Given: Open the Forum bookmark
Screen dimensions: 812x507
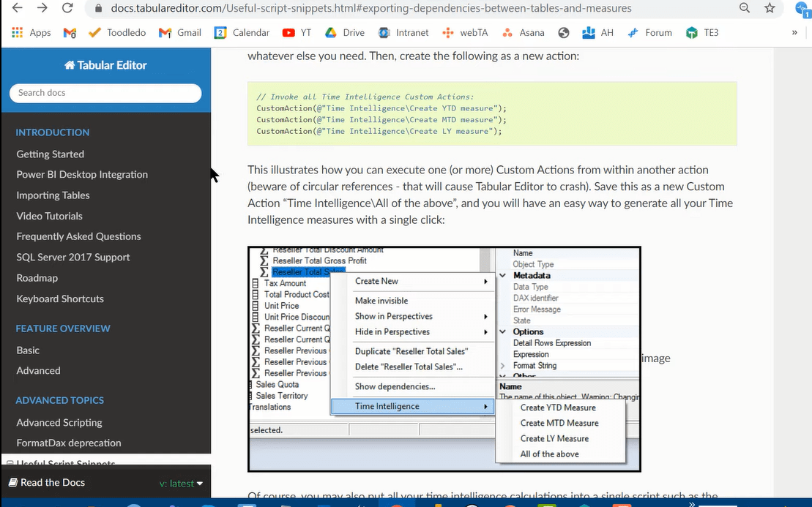Looking at the screenshot, I should click(649, 33).
